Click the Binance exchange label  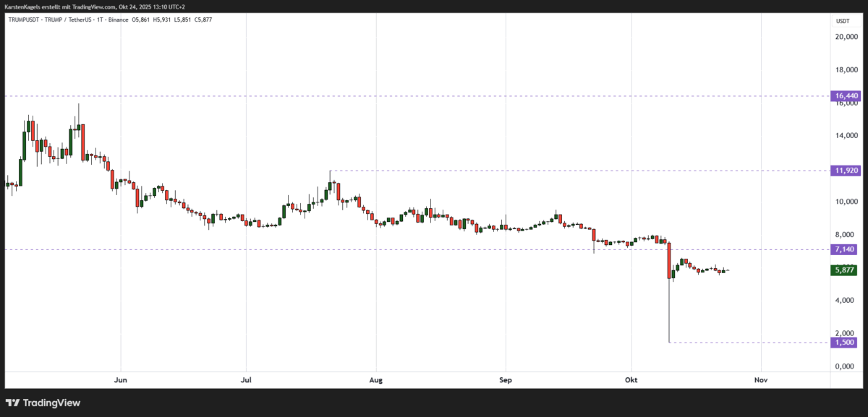click(x=118, y=20)
